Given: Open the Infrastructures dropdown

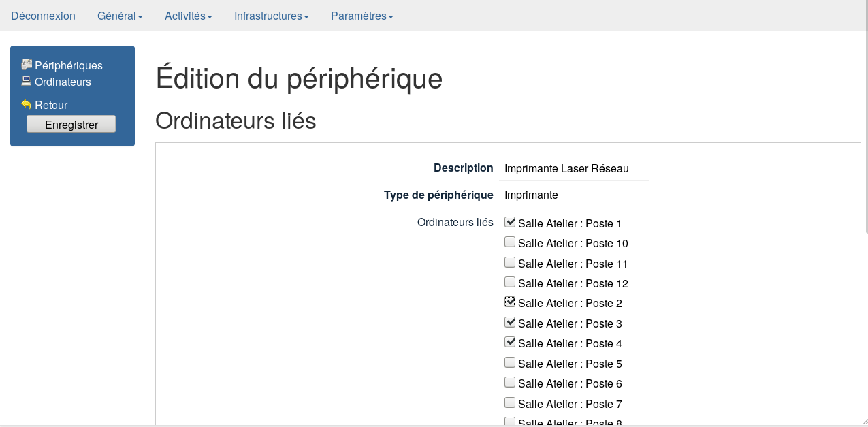Looking at the screenshot, I should click(x=272, y=16).
